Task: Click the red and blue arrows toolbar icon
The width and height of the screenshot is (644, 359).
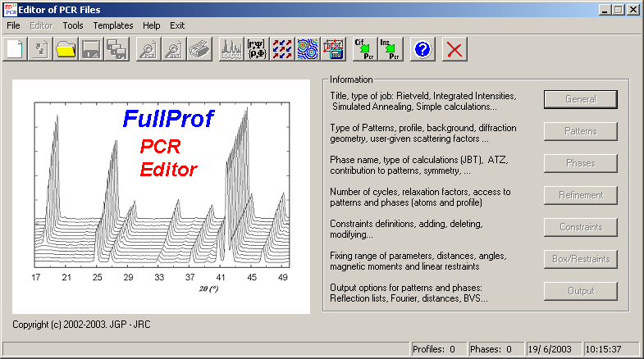Action: coord(282,49)
